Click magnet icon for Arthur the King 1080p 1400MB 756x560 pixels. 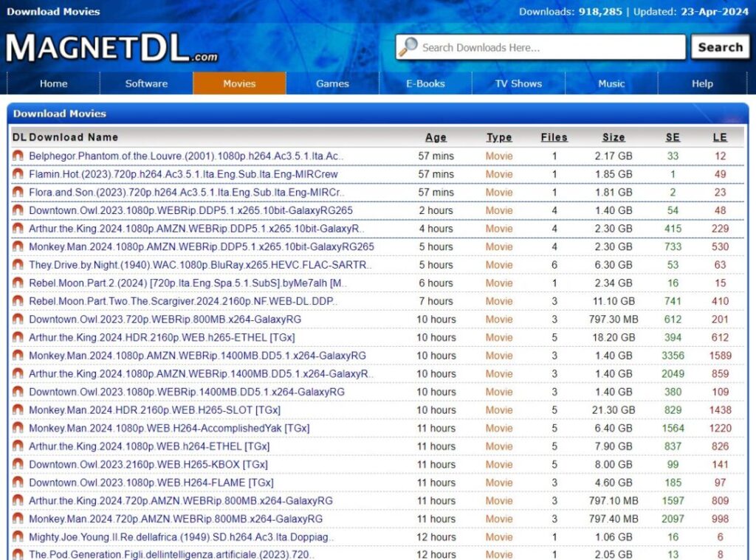pyautogui.click(x=18, y=373)
